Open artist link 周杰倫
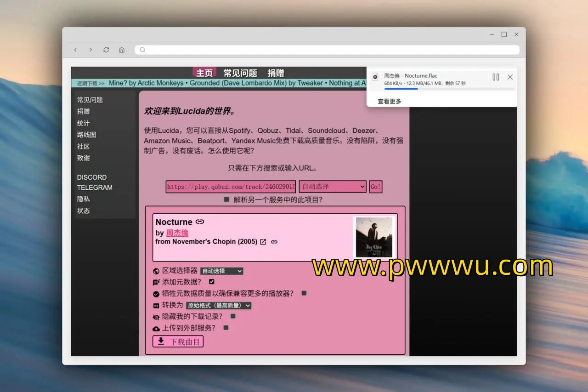Viewport: 588px width, 392px height. pos(177,233)
